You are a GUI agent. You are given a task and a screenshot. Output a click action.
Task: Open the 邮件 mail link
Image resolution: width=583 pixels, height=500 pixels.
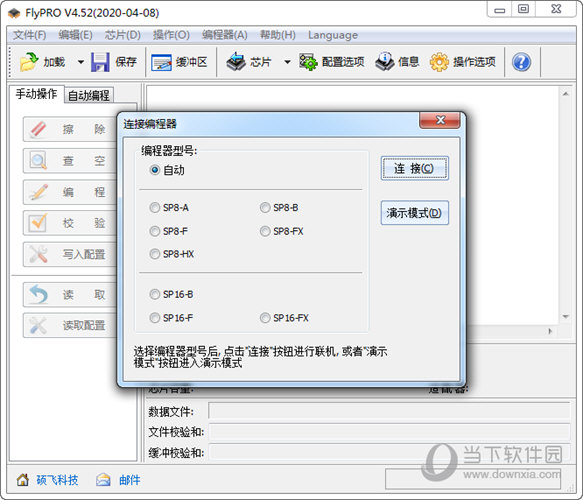[x=129, y=480]
